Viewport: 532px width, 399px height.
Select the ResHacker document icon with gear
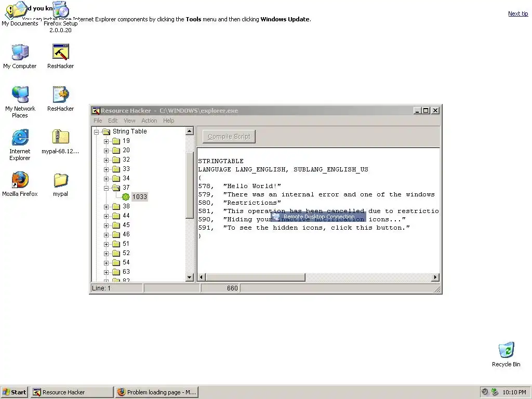pyautogui.click(x=60, y=95)
